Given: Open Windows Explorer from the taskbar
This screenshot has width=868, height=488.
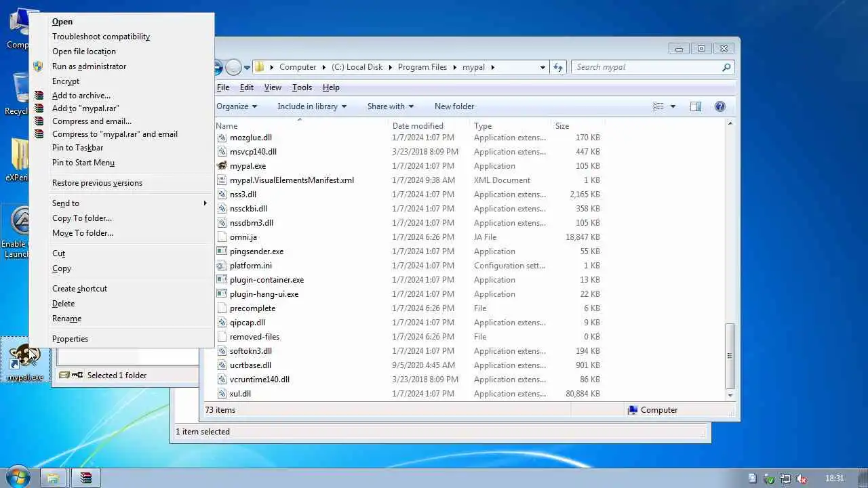Looking at the screenshot, I should pyautogui.click(x=52, y=478).
